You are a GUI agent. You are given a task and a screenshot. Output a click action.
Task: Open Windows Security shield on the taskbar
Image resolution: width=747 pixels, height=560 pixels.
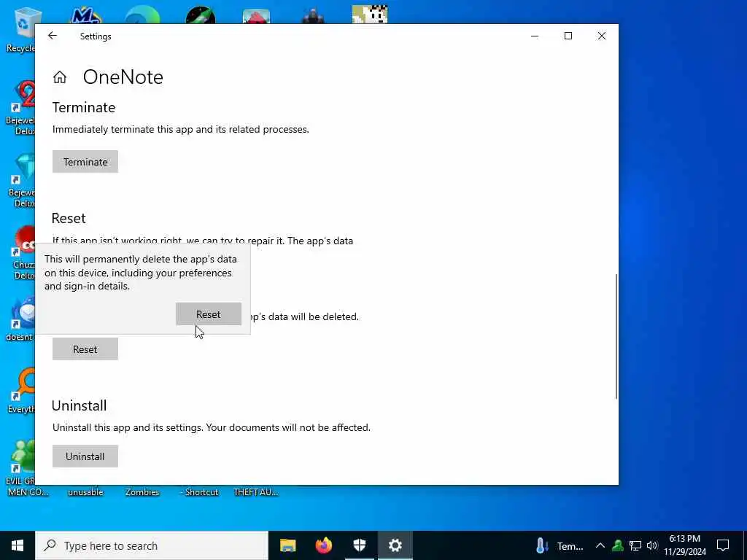(x=360, y=545)
